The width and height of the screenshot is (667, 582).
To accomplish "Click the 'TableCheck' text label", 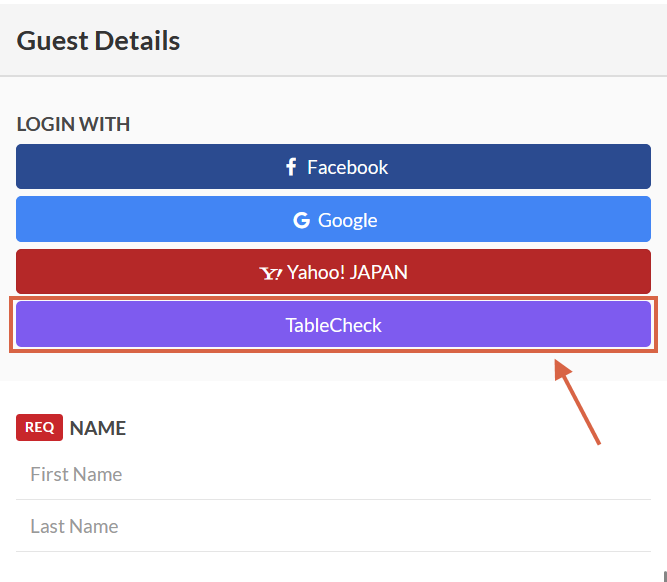I will (x=333, y=325).
